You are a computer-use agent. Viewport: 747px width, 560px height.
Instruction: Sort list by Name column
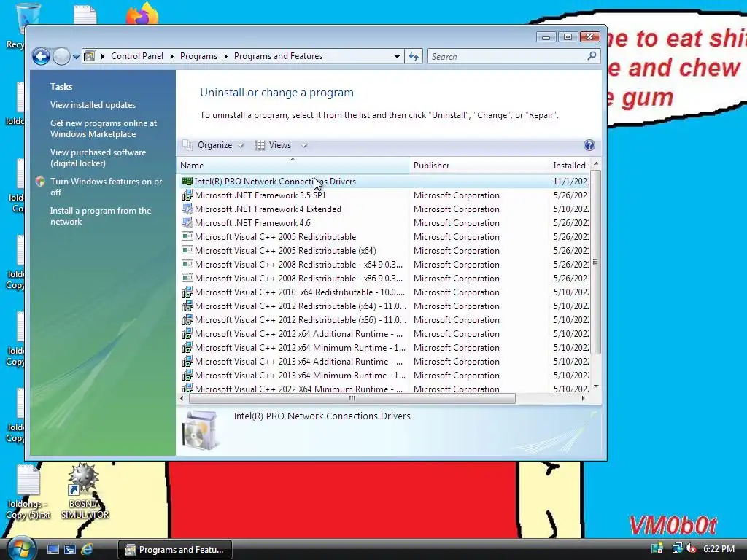tap(293, 166)
